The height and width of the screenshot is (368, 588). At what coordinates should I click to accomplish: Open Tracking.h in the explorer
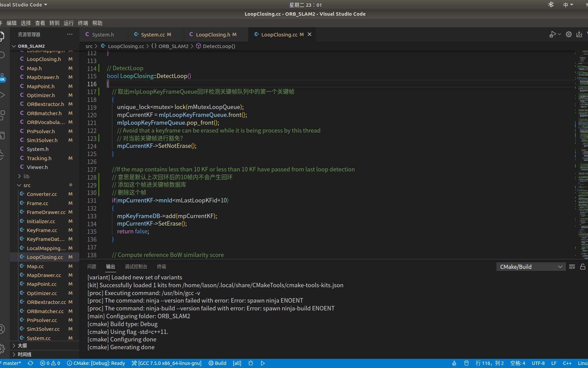click(45, 158)
